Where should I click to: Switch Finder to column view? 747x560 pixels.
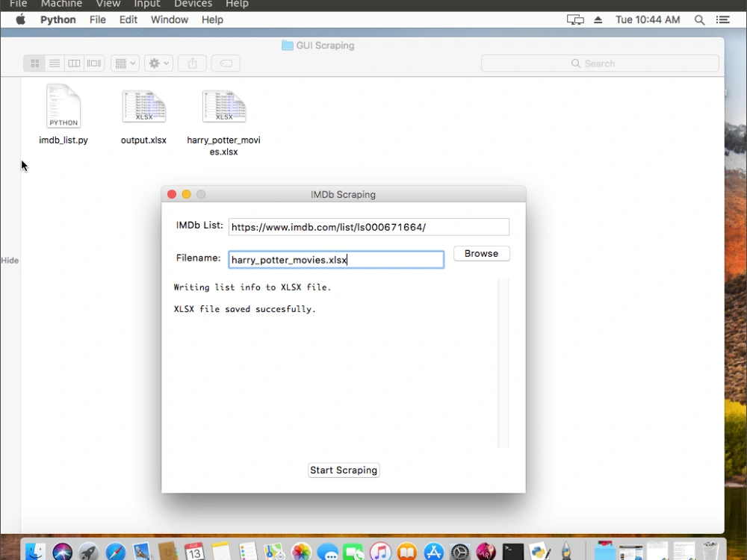[x=74, y=63]
